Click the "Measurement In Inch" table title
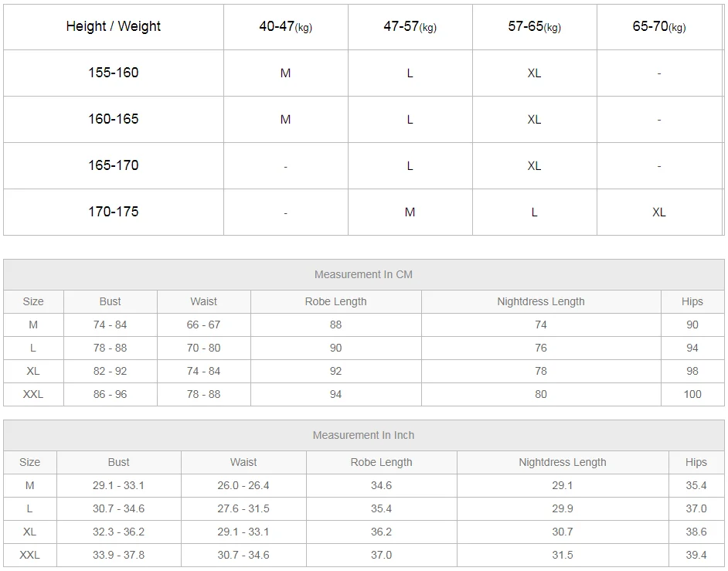 pyautogui.click(x=363, y=435)
